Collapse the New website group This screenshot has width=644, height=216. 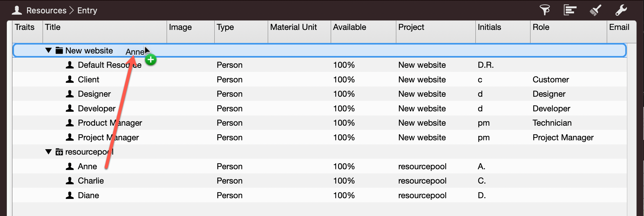48,51
